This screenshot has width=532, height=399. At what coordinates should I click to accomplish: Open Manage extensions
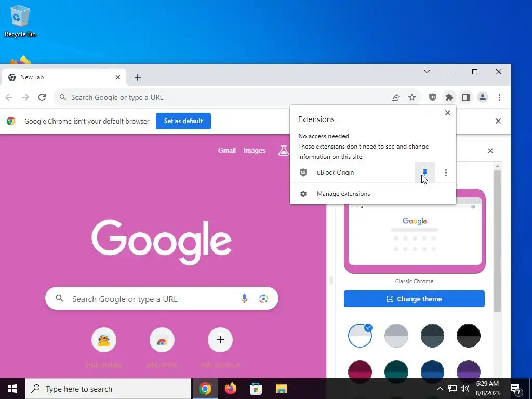(373, 194)
